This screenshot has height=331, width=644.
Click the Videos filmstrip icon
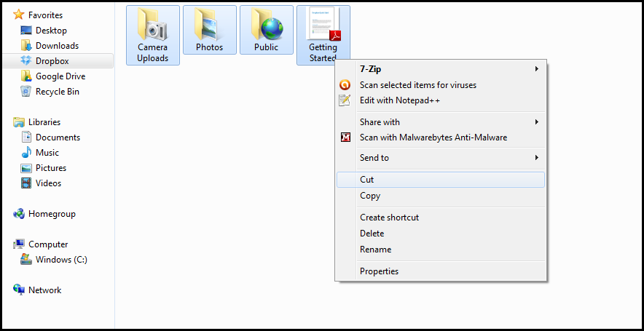pyautogui.click(x=26, y=183)
